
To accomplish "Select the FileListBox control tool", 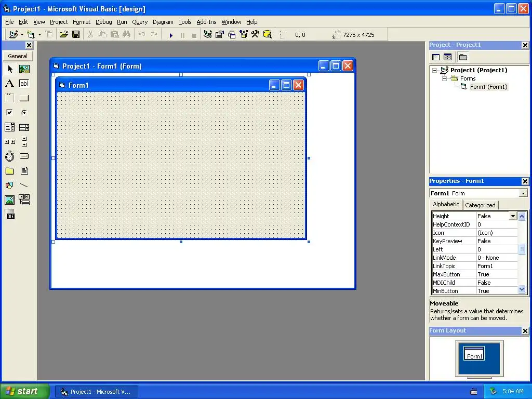I will point(24,171).
